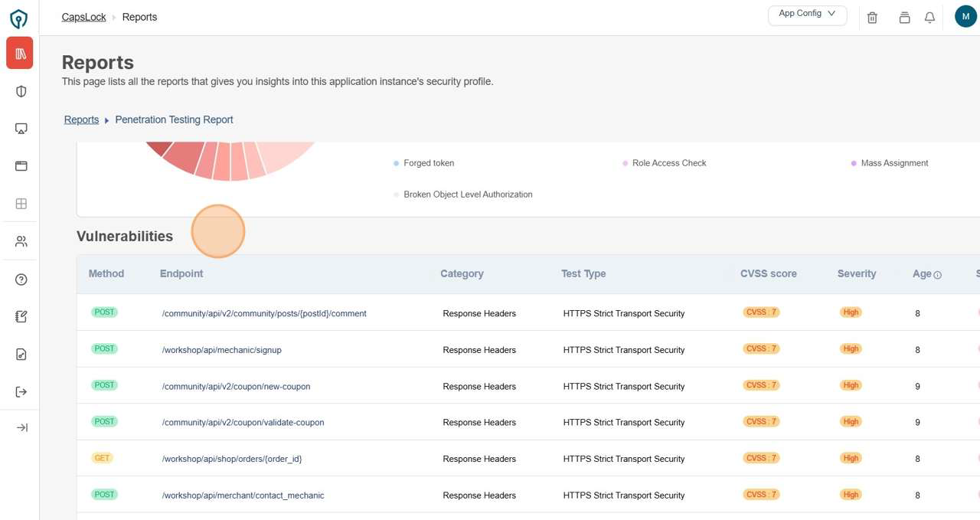
Task: Click the trash bin icon in header
Action: tap(872, 18)
